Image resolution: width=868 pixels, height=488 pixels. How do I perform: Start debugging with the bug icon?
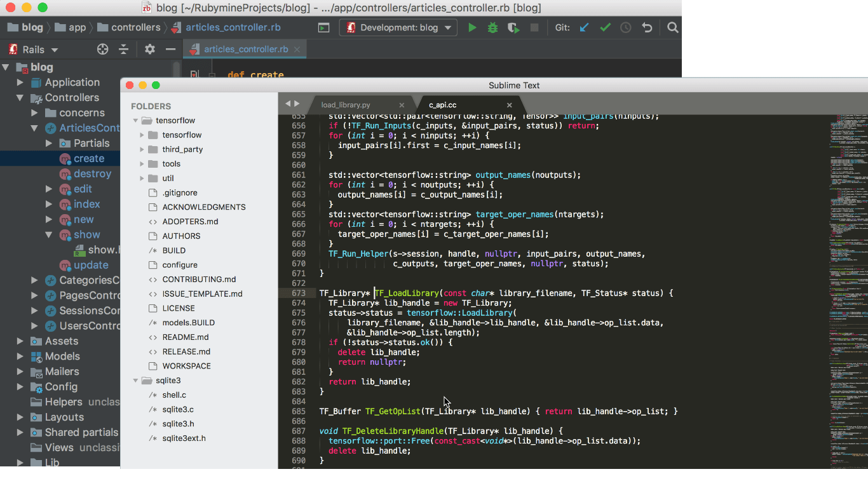pyautogui.click(x=492, y=28)
